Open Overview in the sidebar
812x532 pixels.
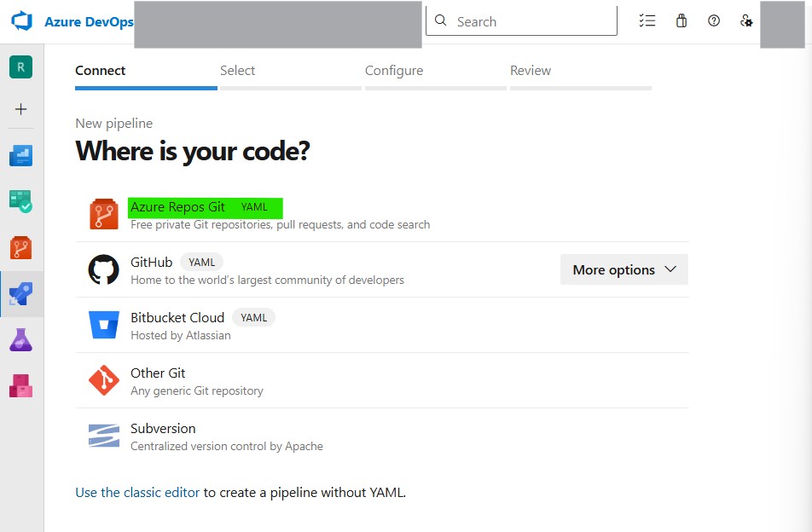point(20,155)
